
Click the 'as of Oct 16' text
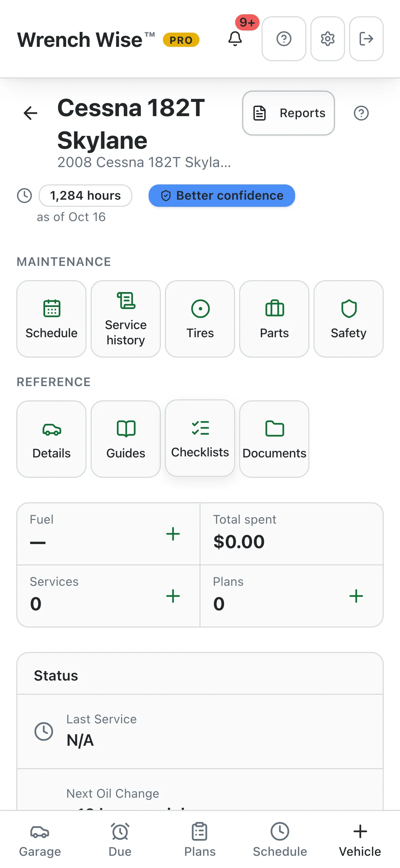[x=71, y=217]
